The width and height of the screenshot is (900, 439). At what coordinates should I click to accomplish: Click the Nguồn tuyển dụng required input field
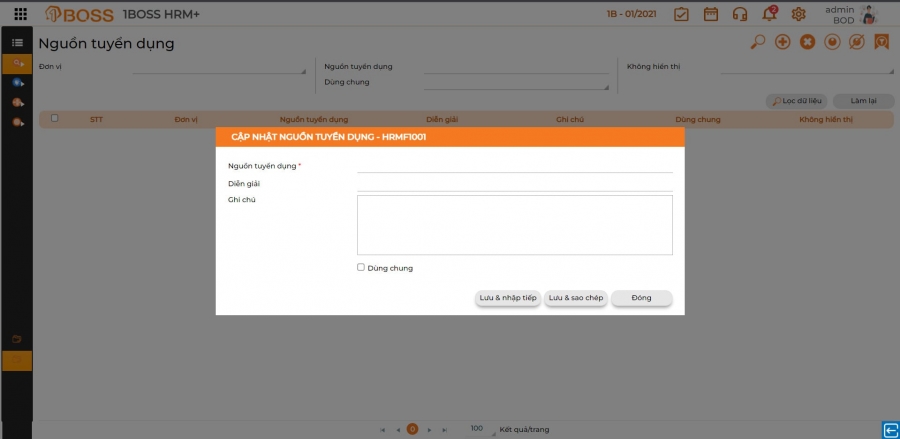pyautogui.click(x=514, y=166)
